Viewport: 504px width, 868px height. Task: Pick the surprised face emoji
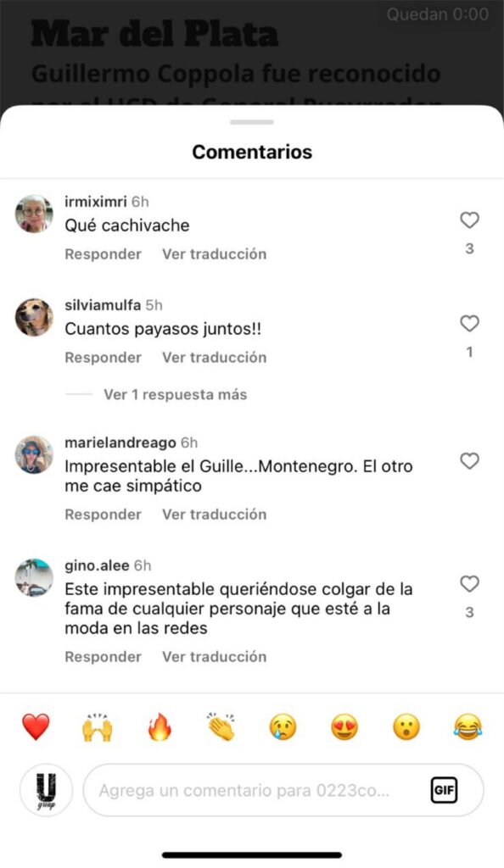coord(406,726)
